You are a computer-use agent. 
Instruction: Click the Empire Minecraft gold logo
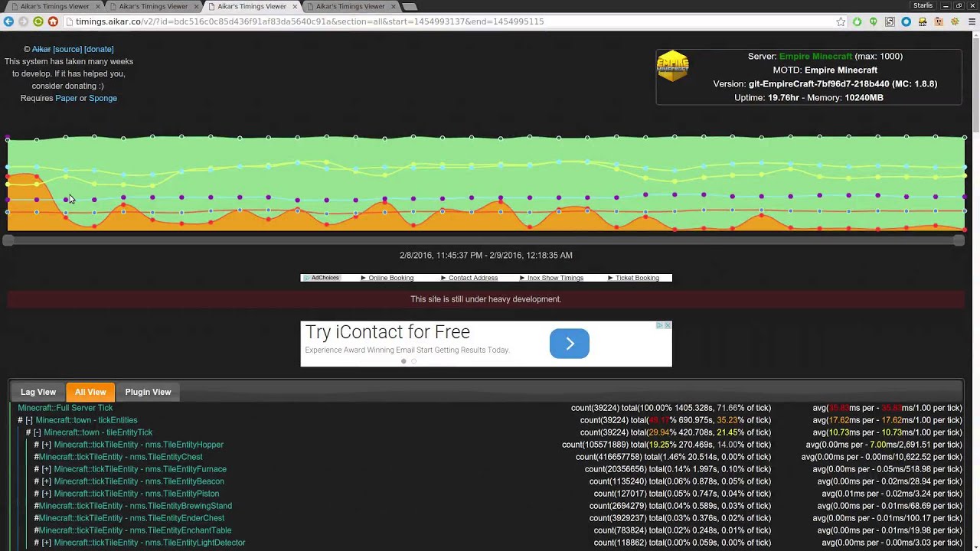[x=673, y=67]
